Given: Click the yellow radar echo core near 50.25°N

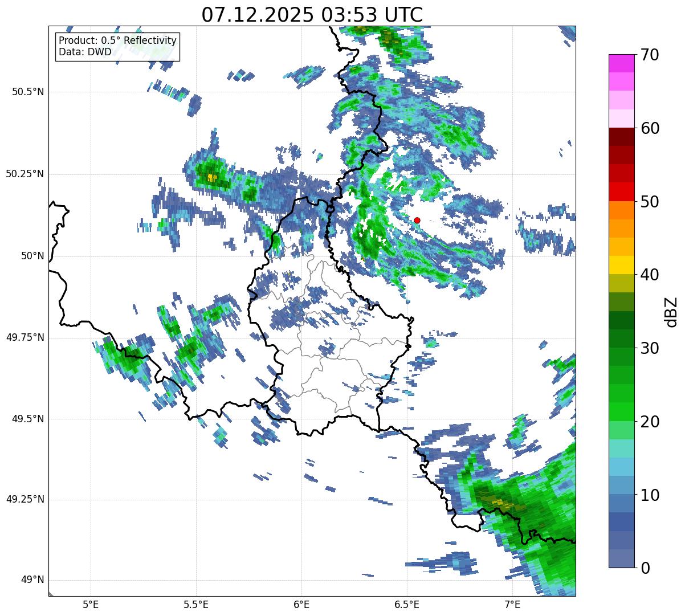Looking at the screenshot, I should click(212, 178).
